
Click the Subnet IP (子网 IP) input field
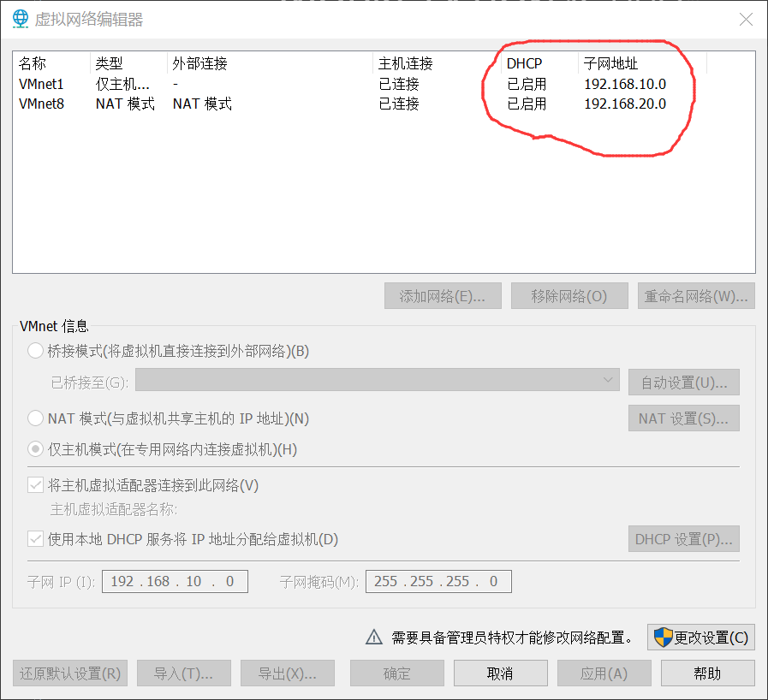point(175,581)
